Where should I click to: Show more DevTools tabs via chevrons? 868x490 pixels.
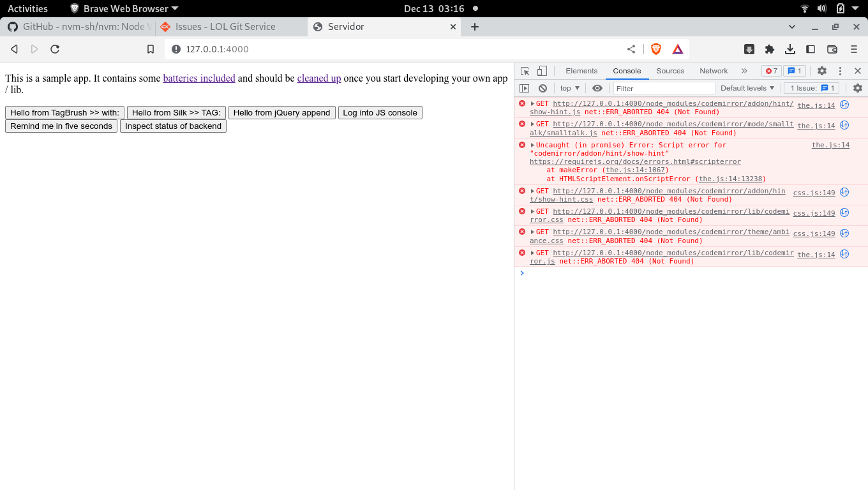pos(744,71)
